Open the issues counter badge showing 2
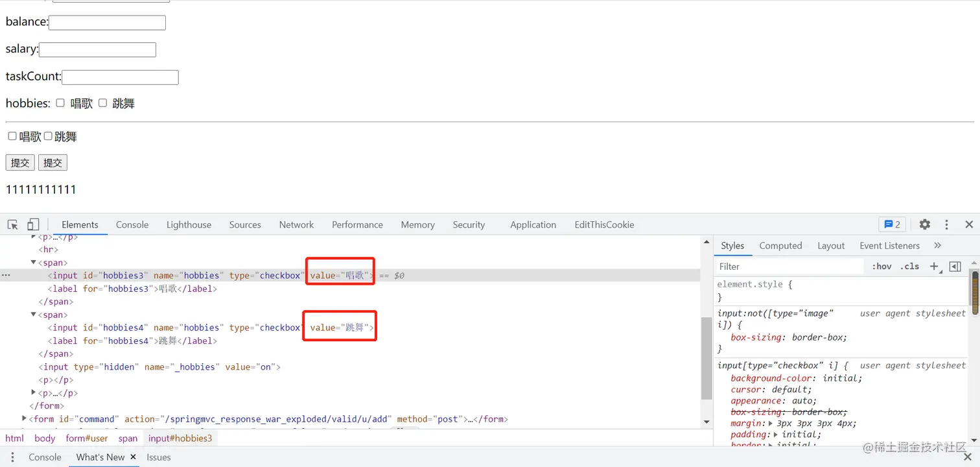Image resolution: width=980 pixels, height=467 pixels. [x=892, y=224]
